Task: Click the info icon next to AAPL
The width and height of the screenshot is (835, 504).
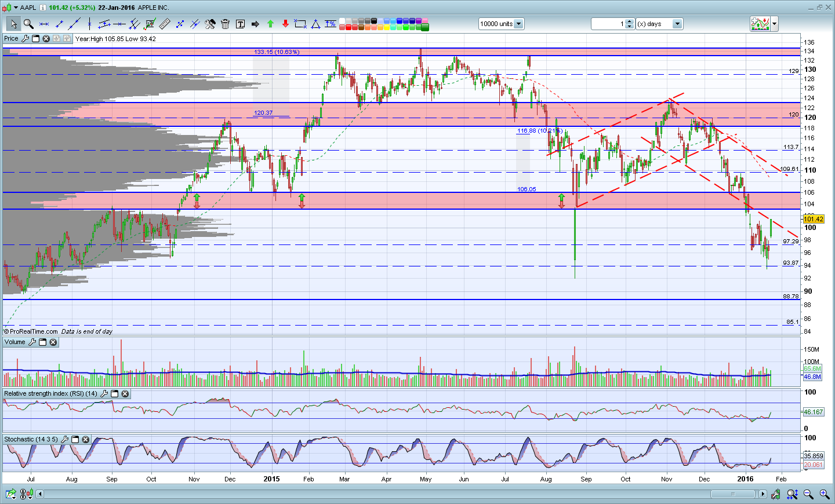Action: pos(42,8)
